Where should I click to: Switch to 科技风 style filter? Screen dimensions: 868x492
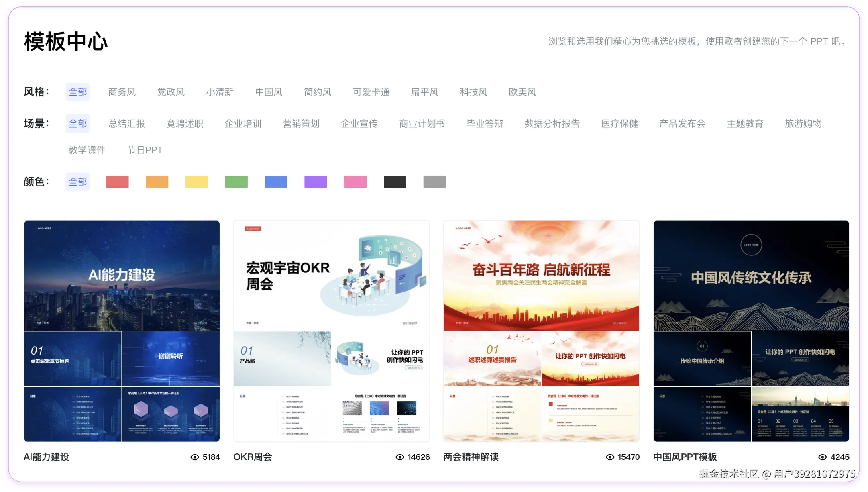coord(473,92)
